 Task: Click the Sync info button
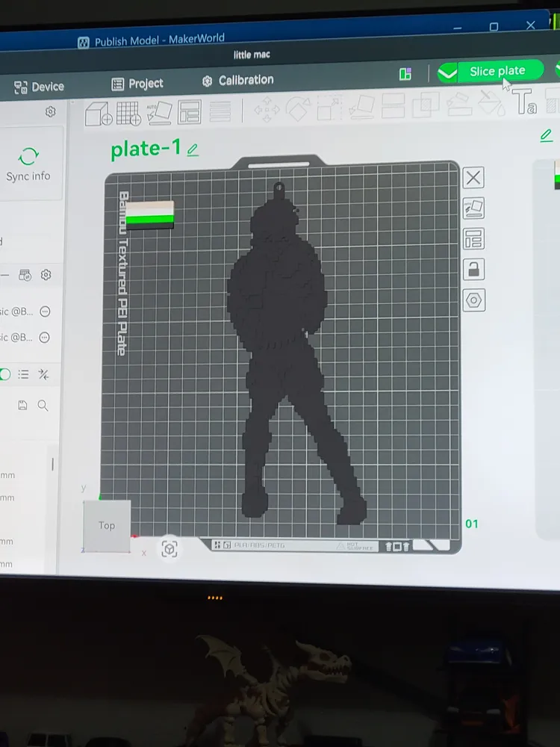click(x=28, y=164)
